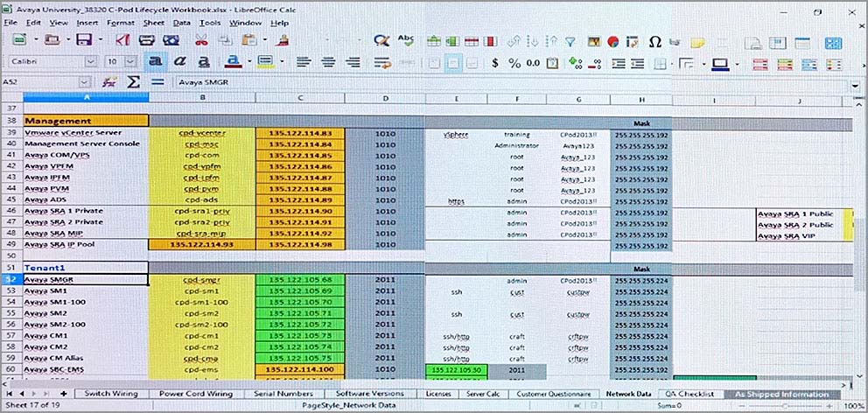Toggle Align Right
This screenshot has width=868, height=413.
click(x=353, y=62)
